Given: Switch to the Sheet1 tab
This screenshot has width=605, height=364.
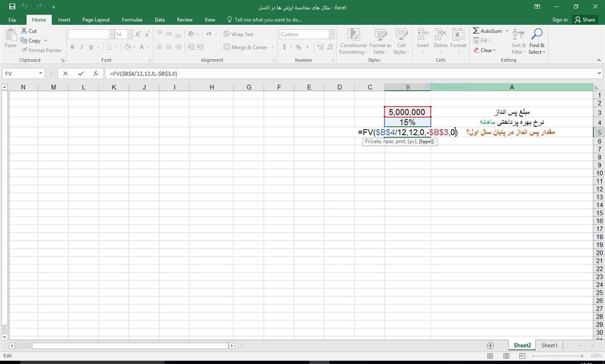Looking at the screenshot, I should [549, 345].
